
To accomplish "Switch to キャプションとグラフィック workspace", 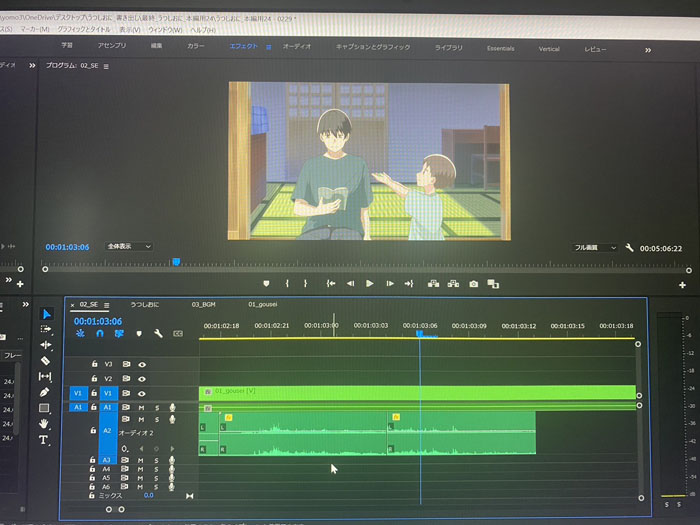I will coord(373,47).
